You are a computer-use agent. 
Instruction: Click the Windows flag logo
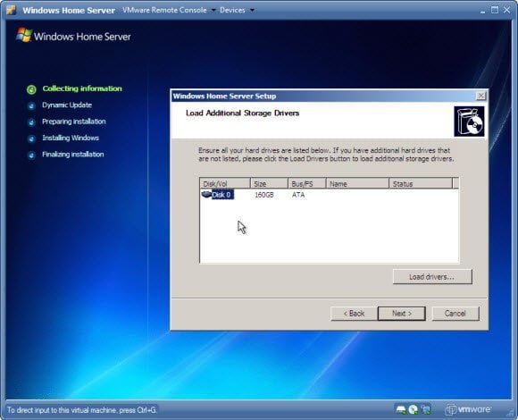tap(24, 35)
